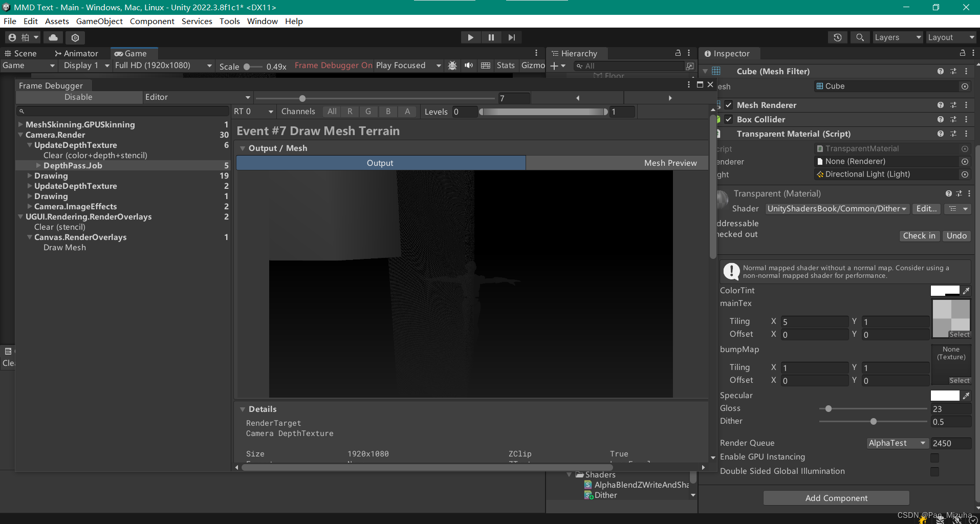Expand the Drawing entry showing 19 events
The image size is (980, 524).
point(29,176)
